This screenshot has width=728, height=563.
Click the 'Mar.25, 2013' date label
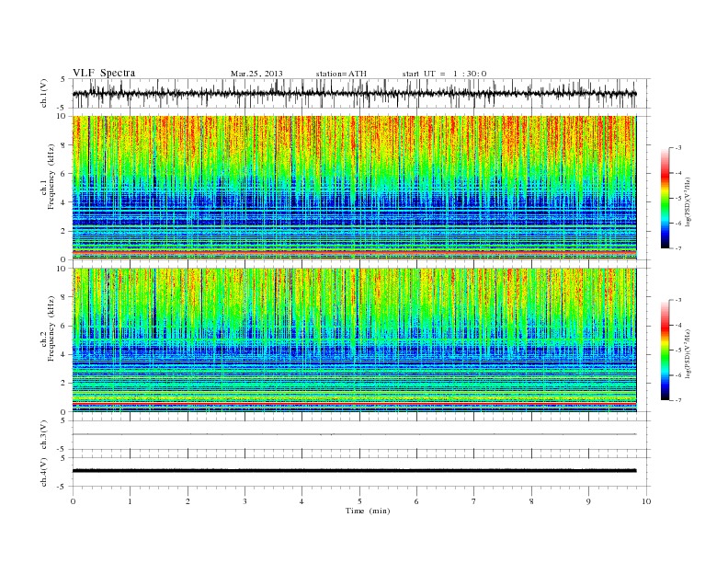[256, 74]
